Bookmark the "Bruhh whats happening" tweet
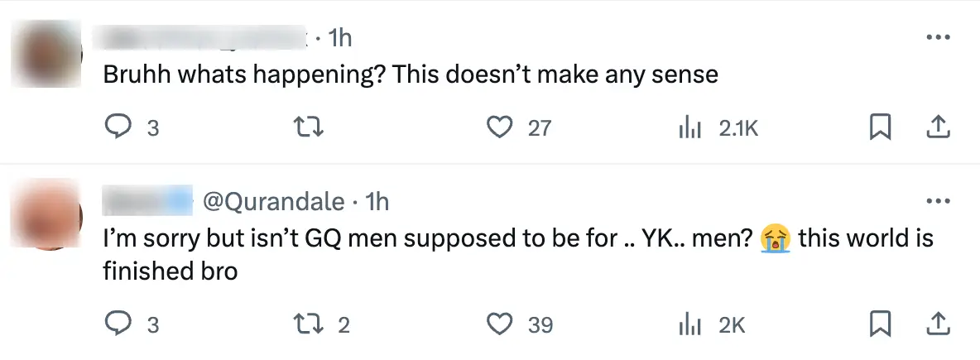 coord(880,127)
